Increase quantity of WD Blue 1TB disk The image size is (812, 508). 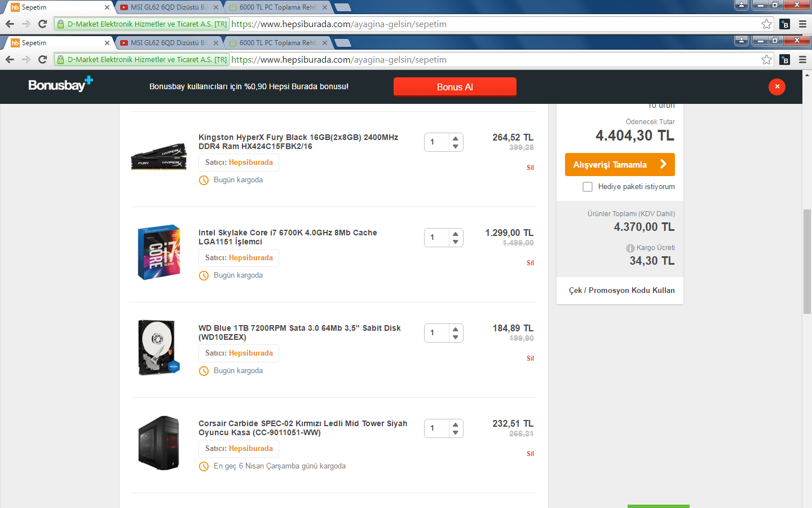[456, 329]
